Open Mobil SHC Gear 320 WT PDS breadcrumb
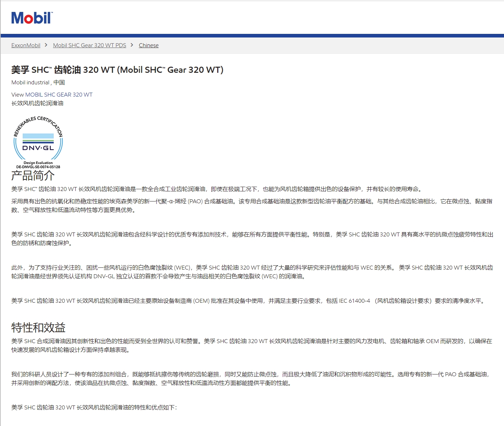The image size is (504, 426). 89,45
